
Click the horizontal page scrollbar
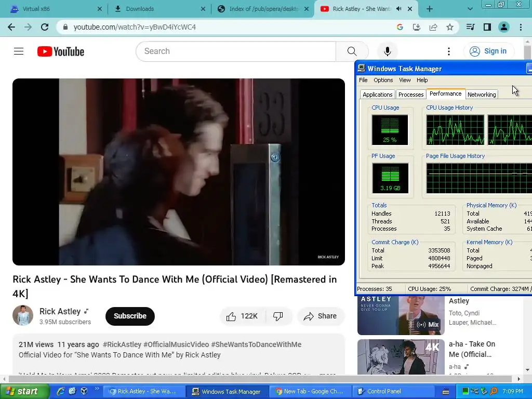point(260,379)
